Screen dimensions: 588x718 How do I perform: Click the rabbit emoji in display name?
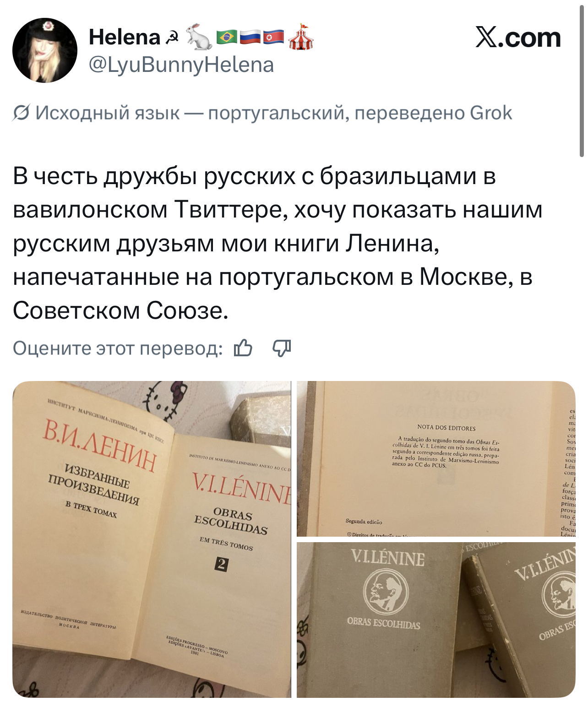point(198,38)
